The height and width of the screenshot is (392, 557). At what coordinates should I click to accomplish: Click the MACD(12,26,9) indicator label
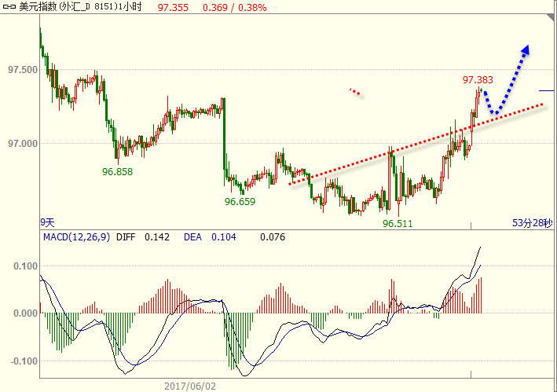[x=76, y=236]
